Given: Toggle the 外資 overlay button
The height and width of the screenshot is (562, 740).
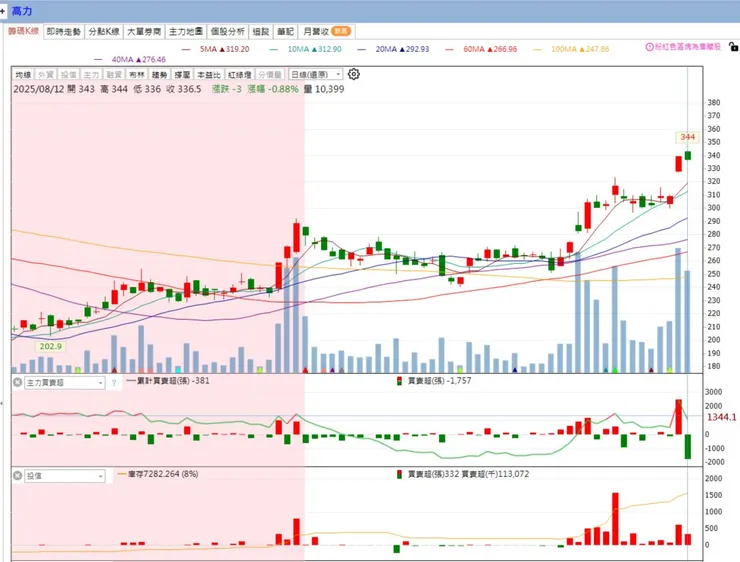Looking at the screenshot, I should [x=46, y=75].
